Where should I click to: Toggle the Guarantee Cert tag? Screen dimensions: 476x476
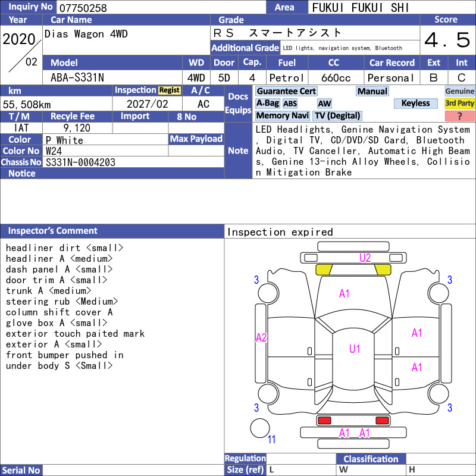click(286, 91)
